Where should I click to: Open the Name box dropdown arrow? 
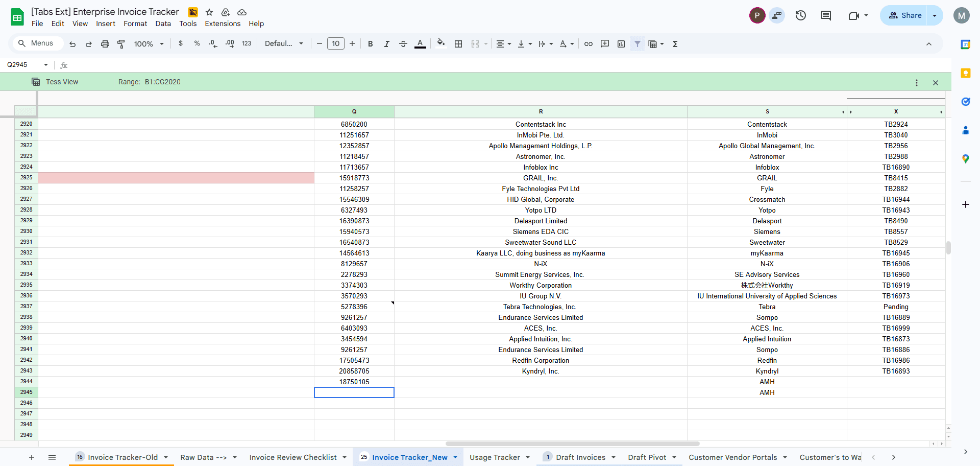tap(46, 64)
